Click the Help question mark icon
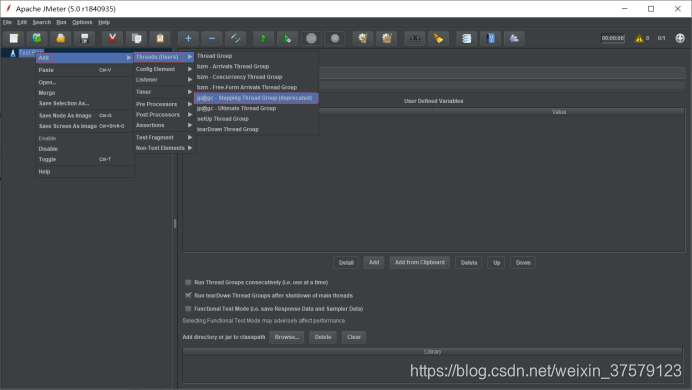Screen dimensions: 692x390 point(491,38)
